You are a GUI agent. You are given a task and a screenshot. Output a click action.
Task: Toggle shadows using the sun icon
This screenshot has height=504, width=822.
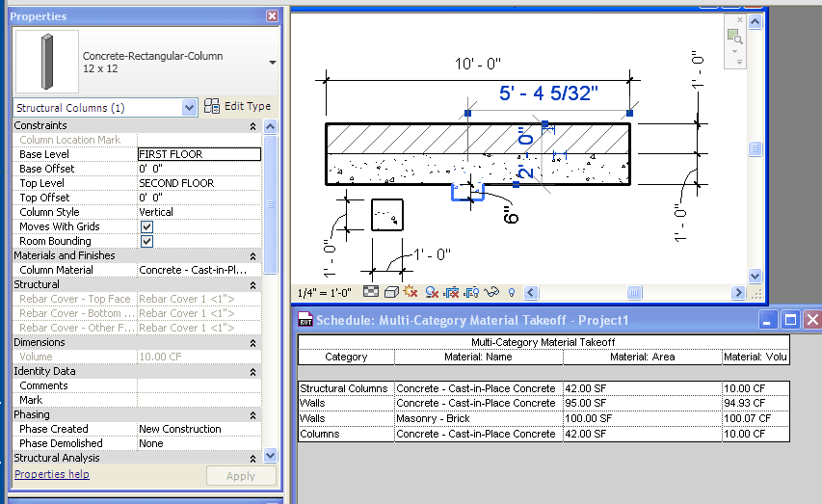click(x=411, y=292)
